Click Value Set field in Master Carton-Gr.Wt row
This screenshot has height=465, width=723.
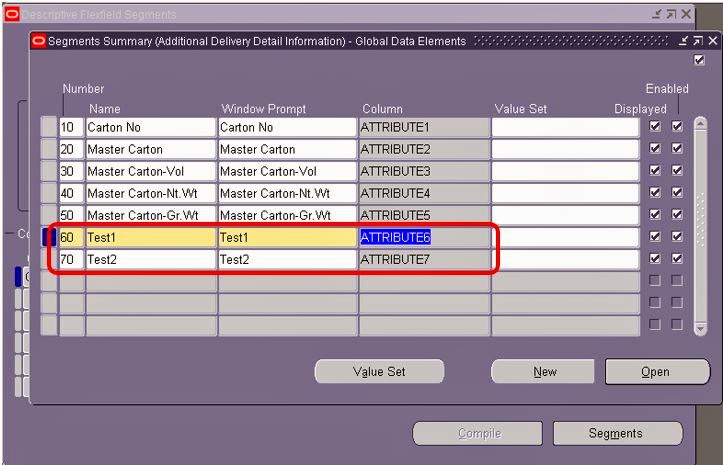click(565, 215)
